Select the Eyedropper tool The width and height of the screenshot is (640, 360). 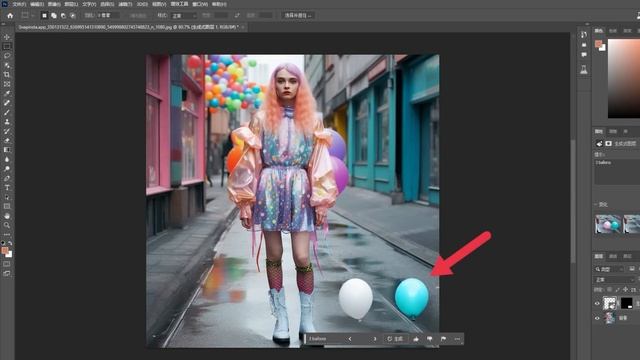tap(7, 93)
